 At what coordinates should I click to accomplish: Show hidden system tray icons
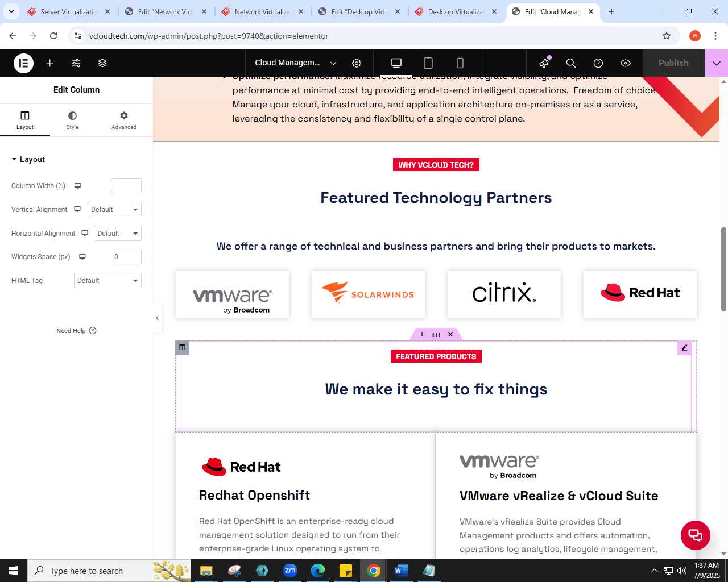tap(654, 571)
